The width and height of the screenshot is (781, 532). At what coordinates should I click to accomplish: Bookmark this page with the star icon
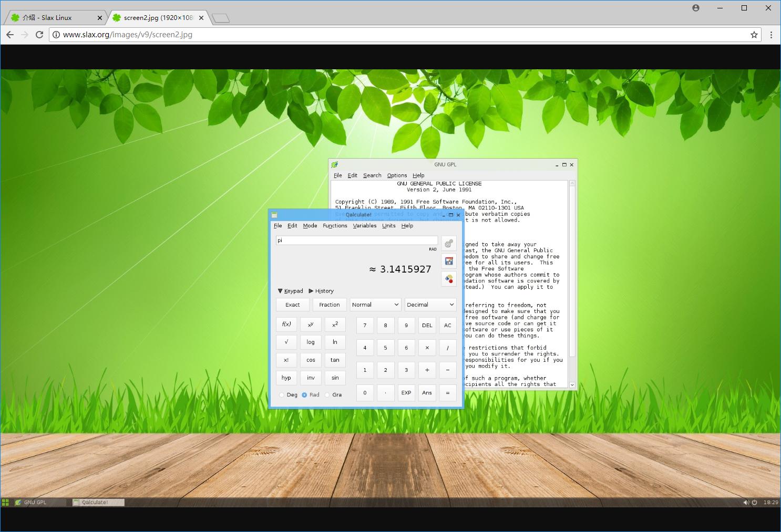(754, 35)
